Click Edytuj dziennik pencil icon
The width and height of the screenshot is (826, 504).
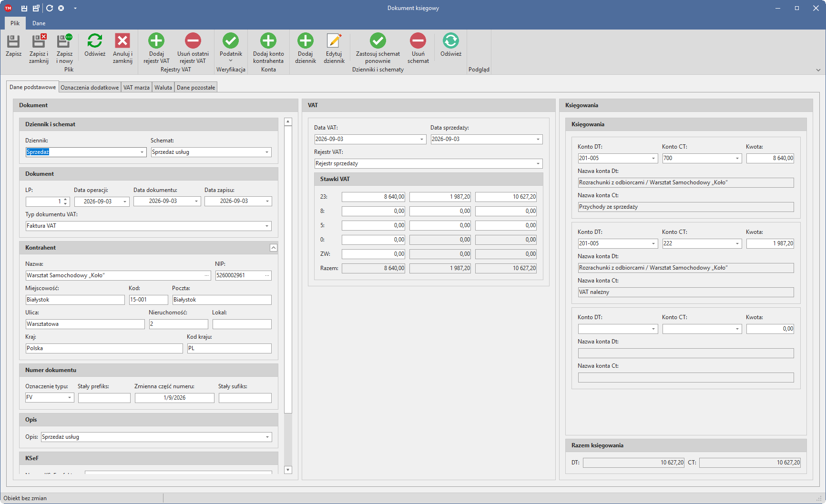coord(334,40)
